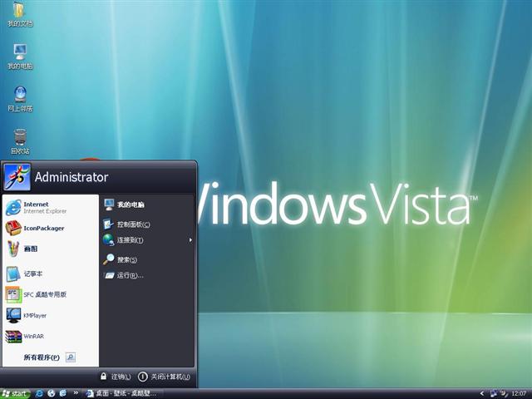Open 运行(R)... run dialog
The width and height of the screenshot is (532, 399).
pyautogui.click(x=147, y=275)
